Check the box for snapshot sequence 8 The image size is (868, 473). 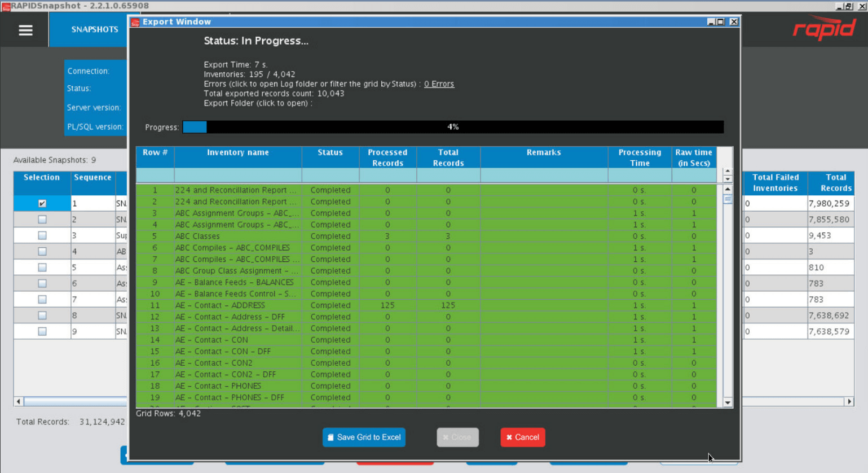pyautogui.click(x=42, y=316)
